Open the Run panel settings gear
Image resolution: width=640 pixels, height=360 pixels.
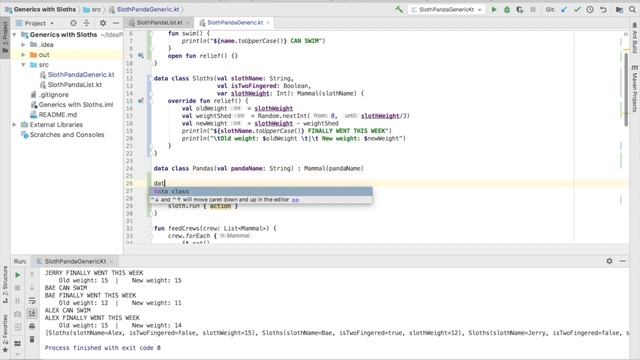609,261
